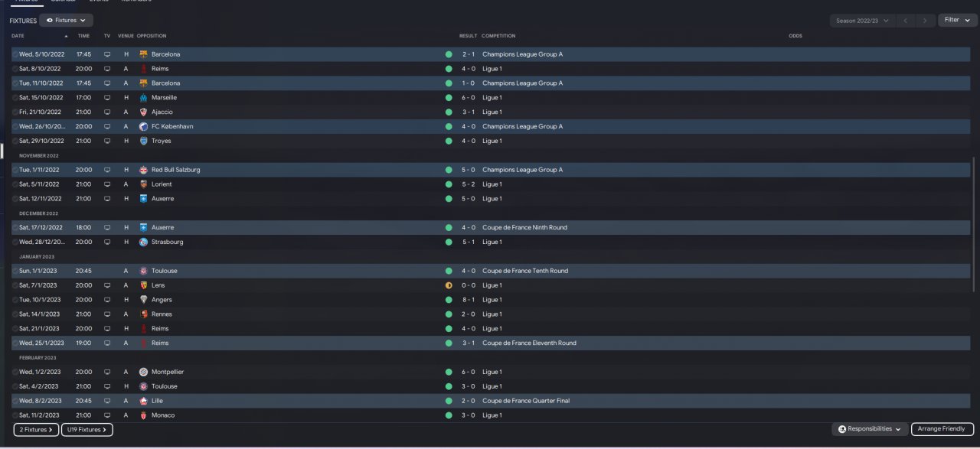
Task: Open the Responsibilities menu
Action: tap(871, 429)
